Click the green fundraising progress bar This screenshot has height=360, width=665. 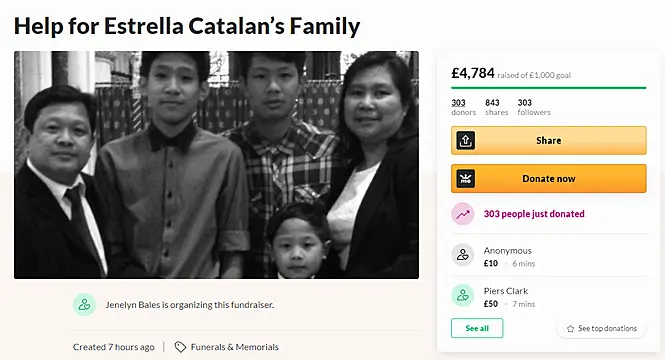coord(549,88)
